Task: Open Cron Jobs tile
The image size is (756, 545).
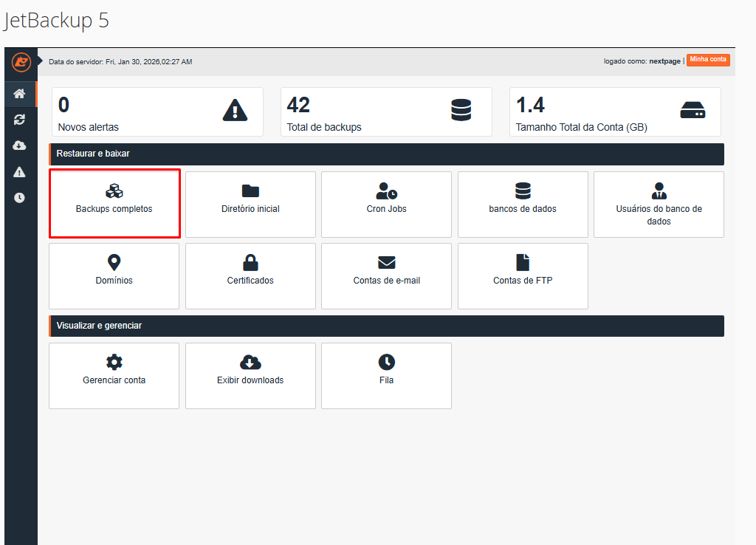Action: pyautogui.click(x=386, y=204)
